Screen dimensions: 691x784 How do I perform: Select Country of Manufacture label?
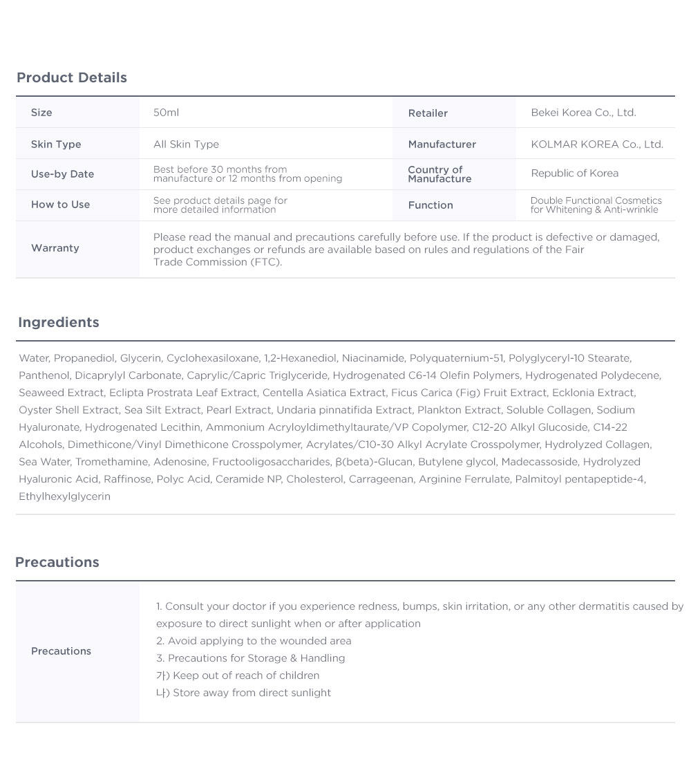439,174
